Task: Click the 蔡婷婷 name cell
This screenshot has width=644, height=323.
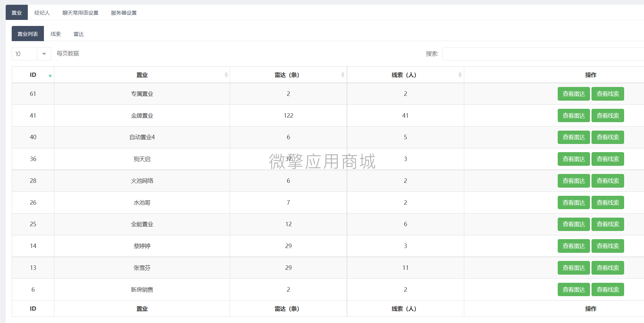Action: [142, 246]
